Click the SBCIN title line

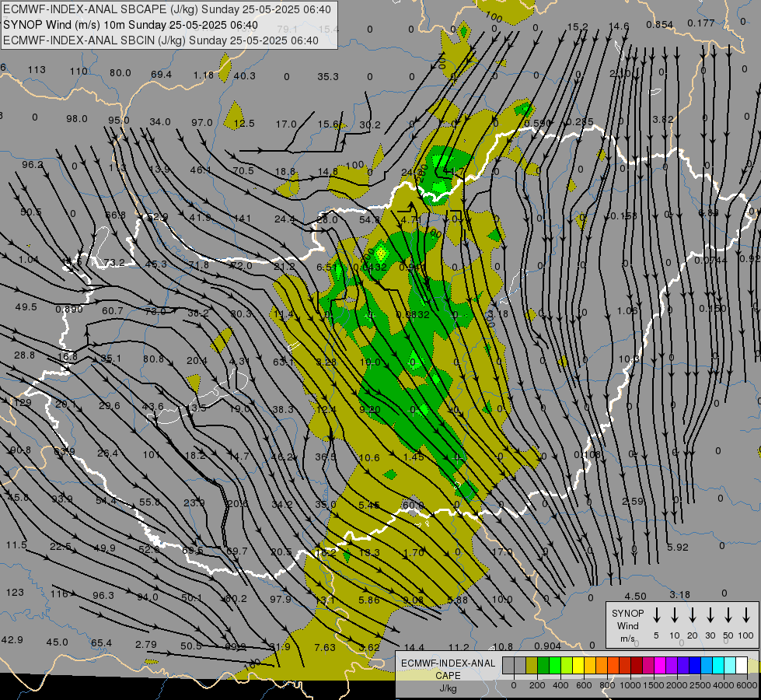click(x=161, y=40)
